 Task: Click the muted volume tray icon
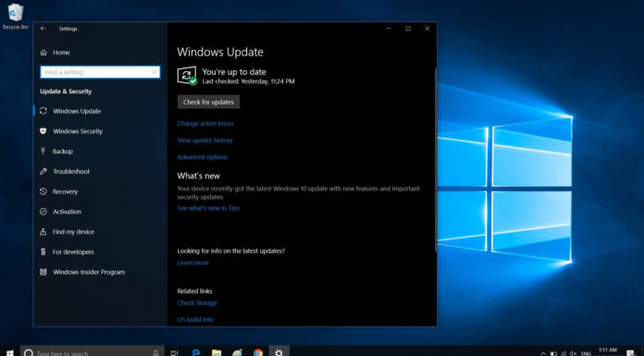[574, 353]
